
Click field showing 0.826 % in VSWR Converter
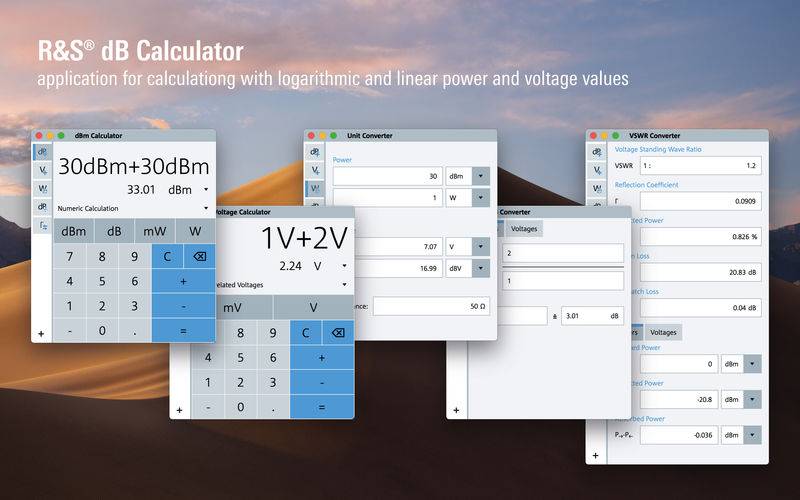(x=701, y=237)
